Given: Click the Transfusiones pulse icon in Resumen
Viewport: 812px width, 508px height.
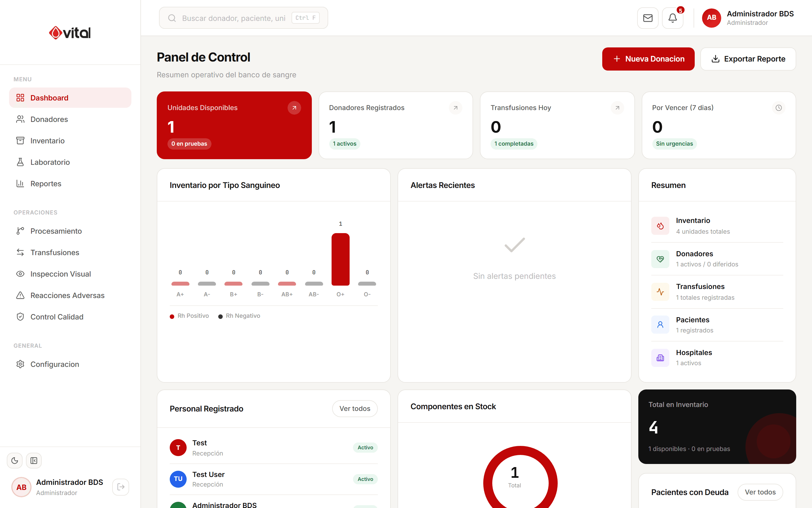Looking at the screenshot, I should [x=660, y=292].
